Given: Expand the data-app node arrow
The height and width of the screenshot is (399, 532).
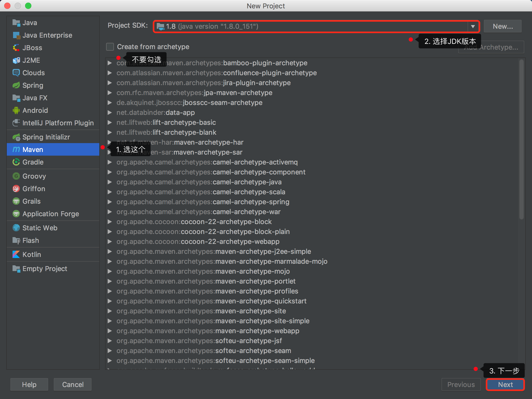Looking at the screenshot, I should click(110, 113).
